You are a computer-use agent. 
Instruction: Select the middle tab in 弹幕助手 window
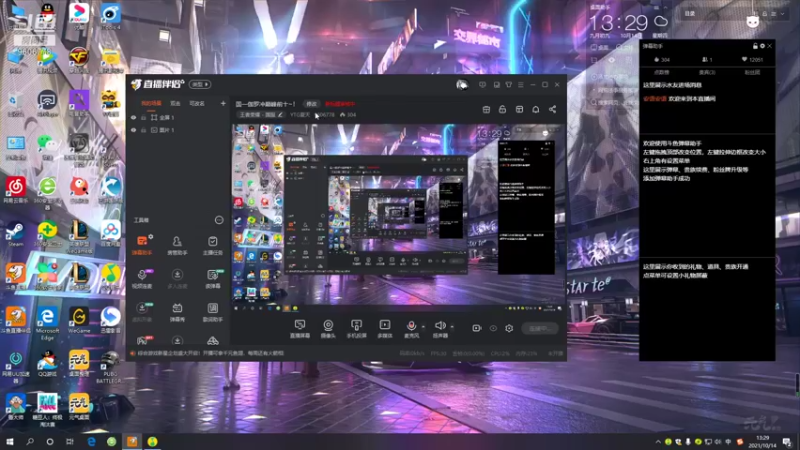[707, 72]
